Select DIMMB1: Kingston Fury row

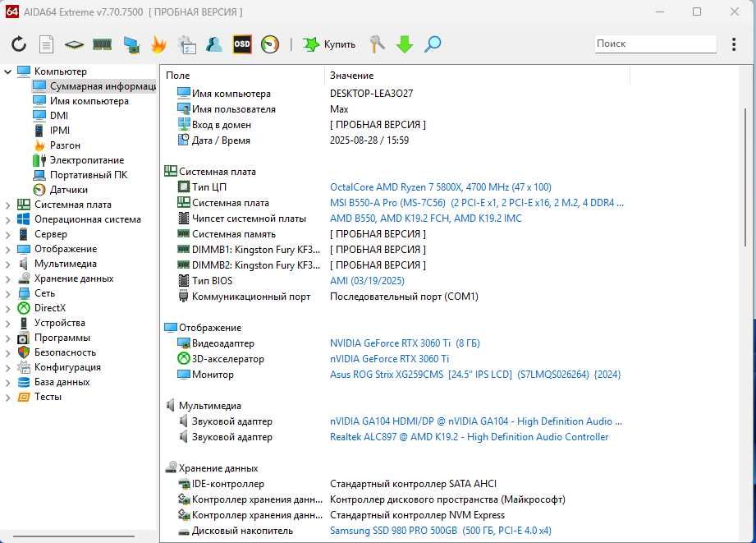394,250
